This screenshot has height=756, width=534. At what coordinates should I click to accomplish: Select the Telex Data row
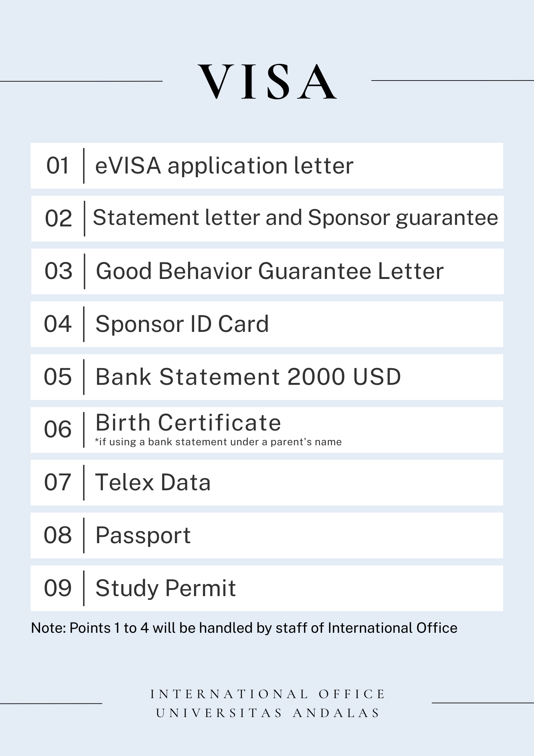click(x=267, y=483)
